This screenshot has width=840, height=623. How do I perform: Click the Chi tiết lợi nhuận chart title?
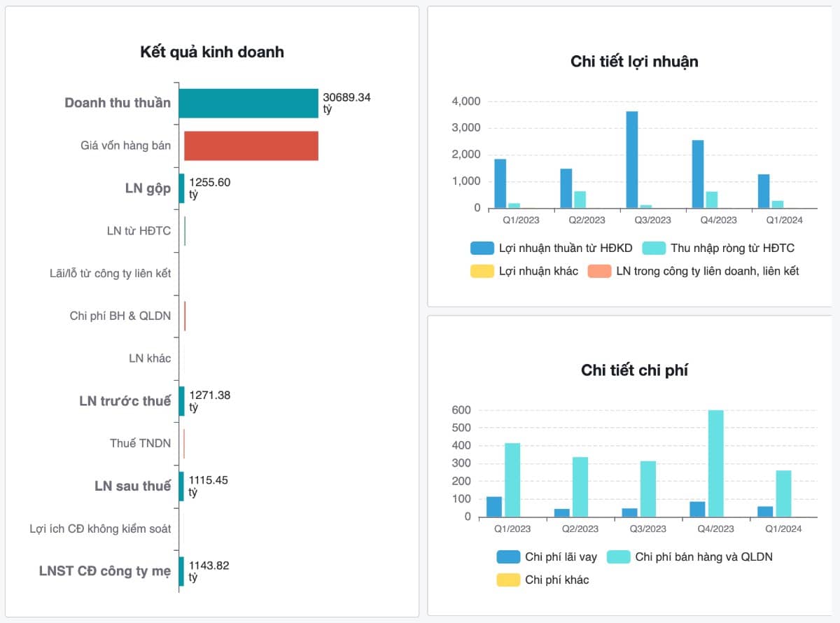[634, 62]
